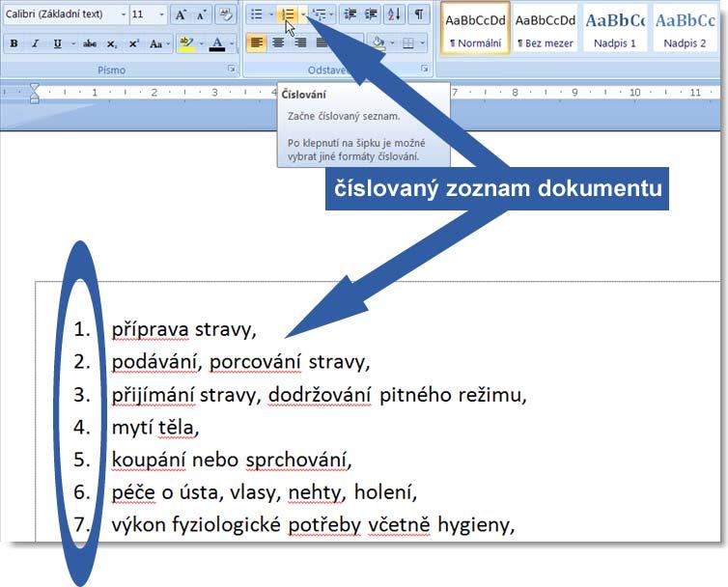The width and height of the screenshot is (728, 587).
Task: Toggle italic formatting
Action: click(x=36, y=43)
